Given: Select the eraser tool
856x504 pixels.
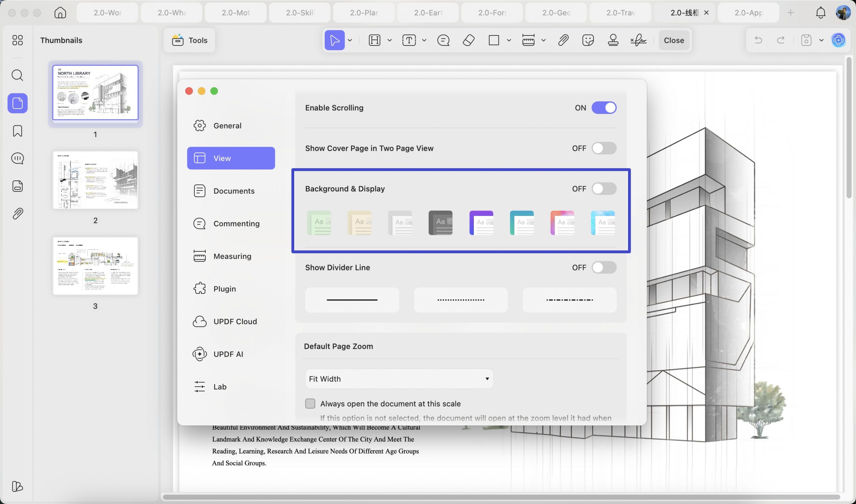Looking at the screenshot, I should coord(468,40).
